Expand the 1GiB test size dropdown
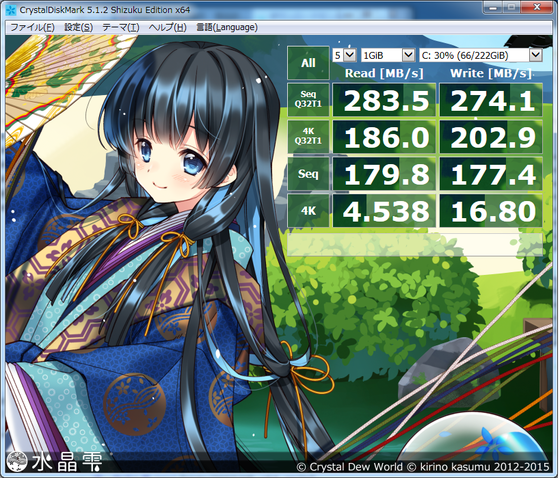This screenshot has width=560, height=478. (x=388, y=55)
